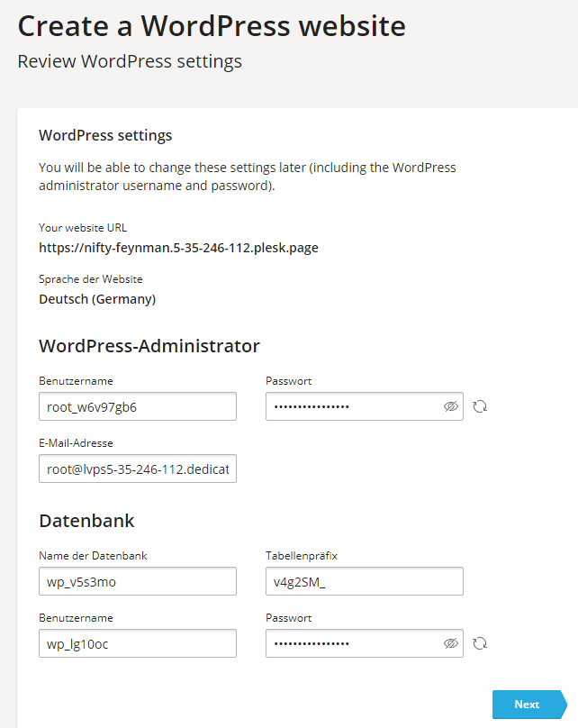Click the Name der Datenbank label
This screenshot has height=728, width=578.
point(93,556)
